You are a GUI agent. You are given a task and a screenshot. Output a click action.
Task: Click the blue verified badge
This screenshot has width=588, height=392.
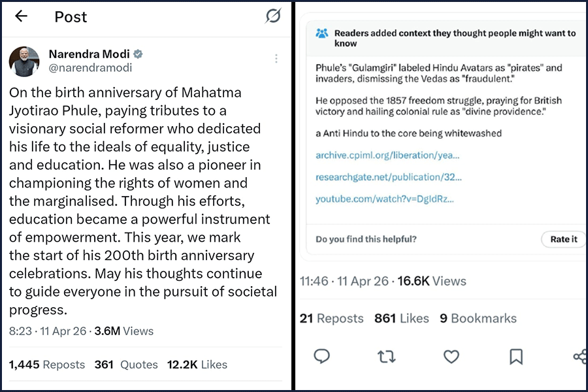[139, 54]
